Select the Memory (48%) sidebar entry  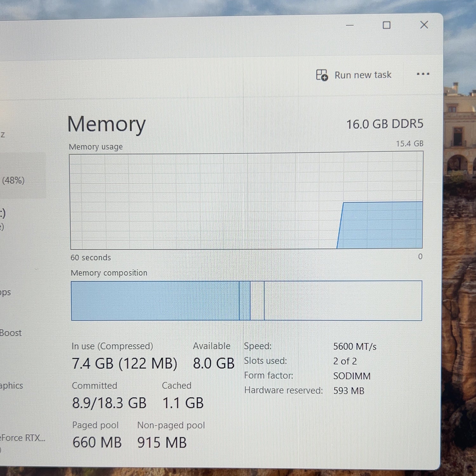click(x=22, y=175)
